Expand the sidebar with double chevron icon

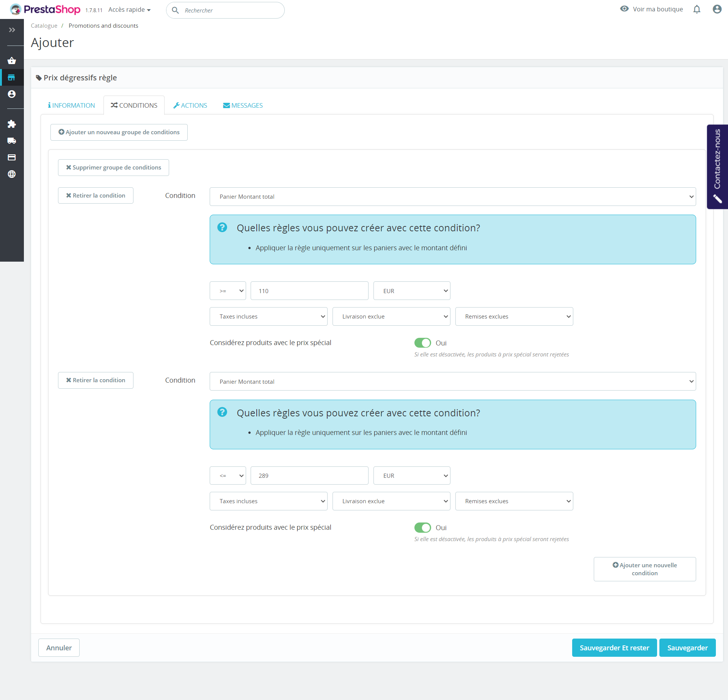click(12, 30)
